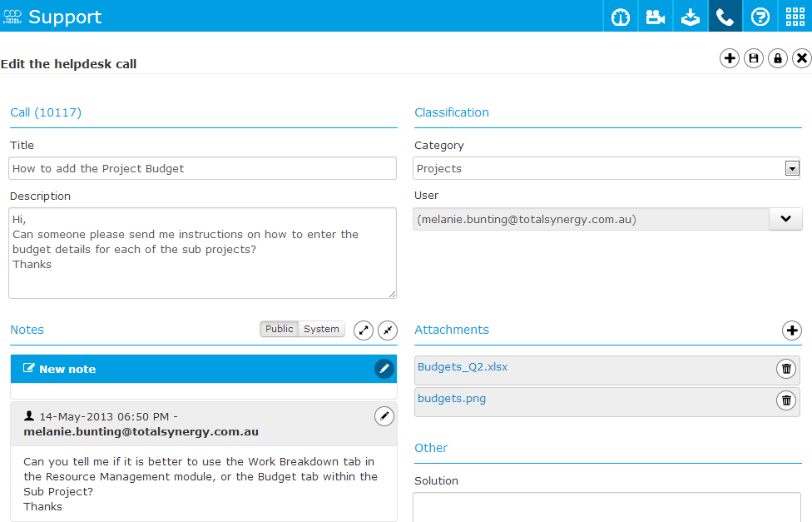Image resolution: width=812 pixels, height=522 pixels.
Task: Open the Category dropdown showing Projects
Action: tap(607, 168)
